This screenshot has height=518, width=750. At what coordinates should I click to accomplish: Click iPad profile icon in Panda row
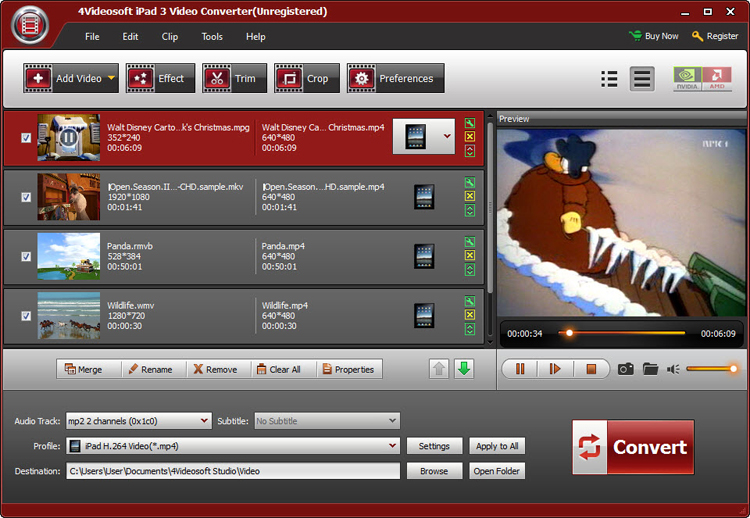[424, 256]
